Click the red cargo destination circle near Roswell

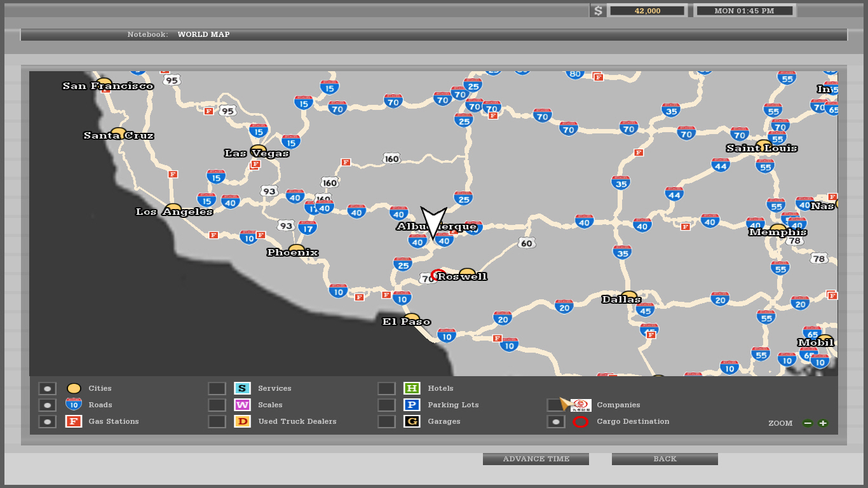pos(438,275)
